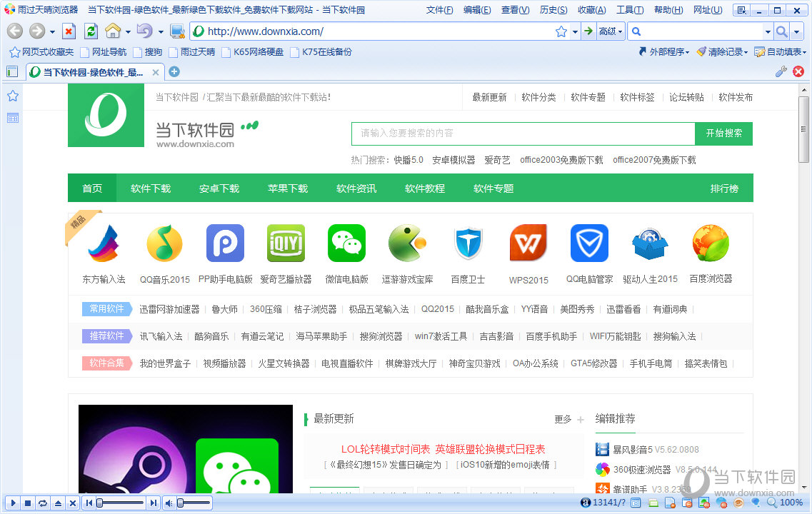Bookmark page with address bar star
Viewport: 812px width, 514px height.
pyautogui.click(x=561, y=31)
